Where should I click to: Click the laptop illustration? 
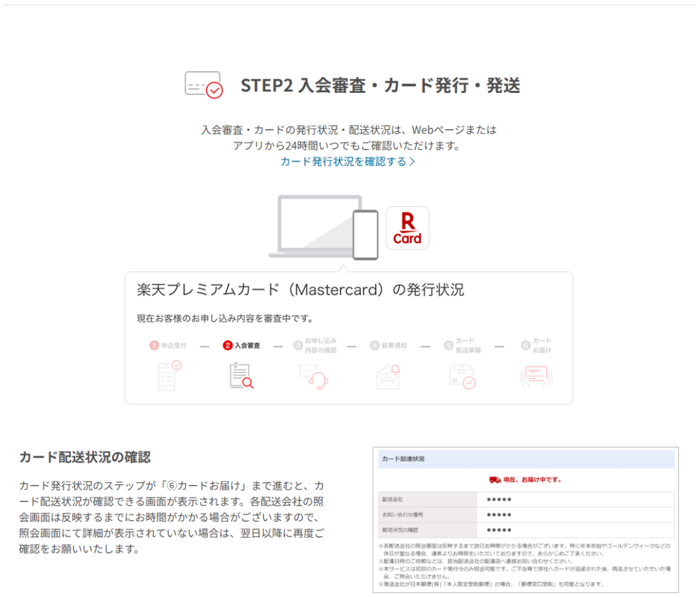[315, 226]
